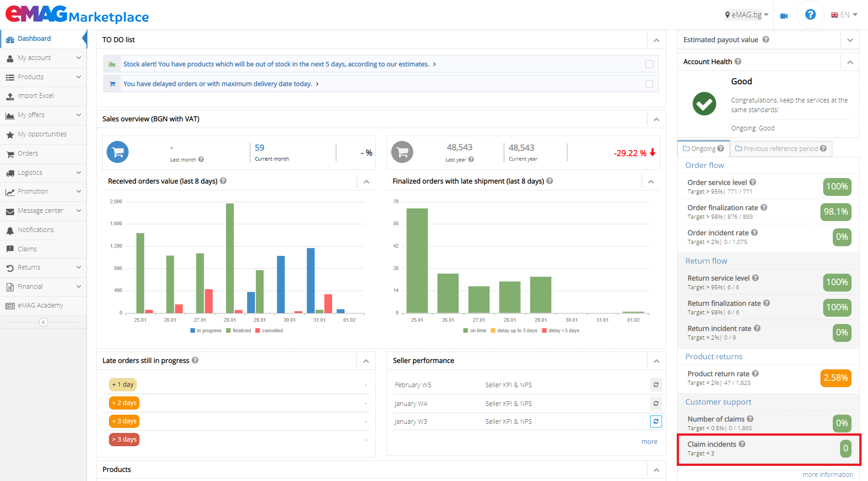Click the more link in Seller performance
The width and height of the screenshot is (868, 481).
click(649, 441)
